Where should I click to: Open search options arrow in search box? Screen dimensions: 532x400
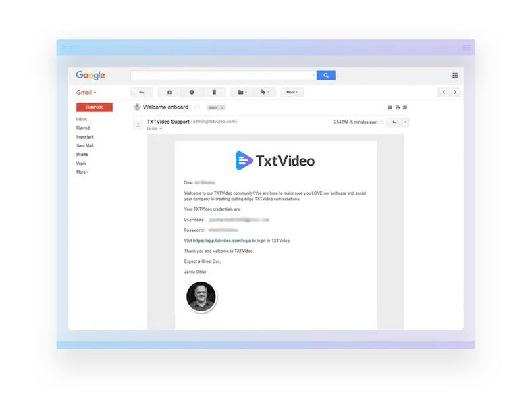[313, 76]
